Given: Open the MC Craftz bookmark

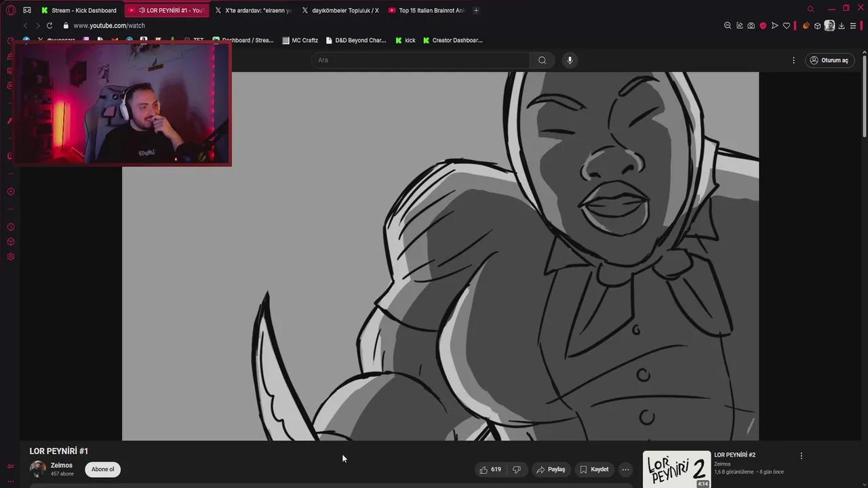Looking at the screenshot, I should point(300,41).
